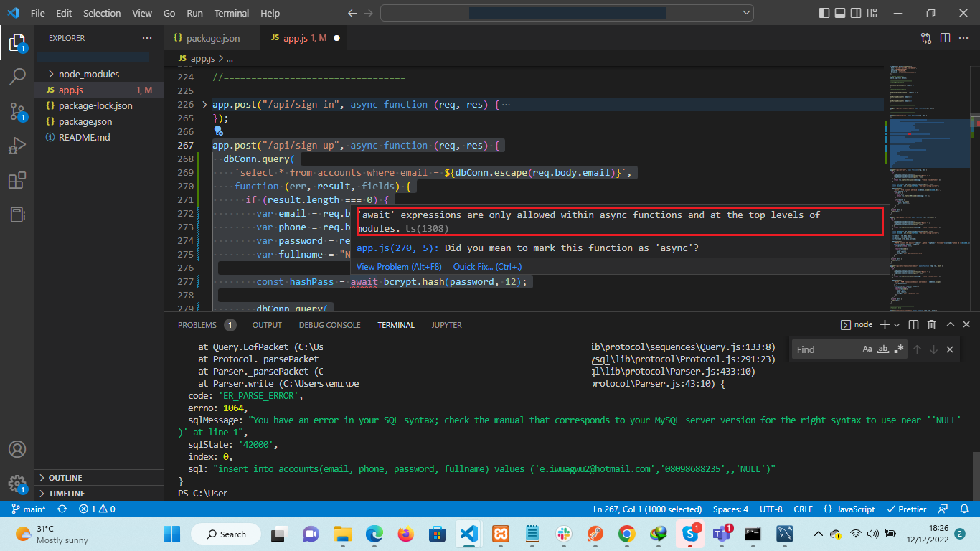Click Prettier in status bar
The image size is (980, 551).
coord(907,509)
